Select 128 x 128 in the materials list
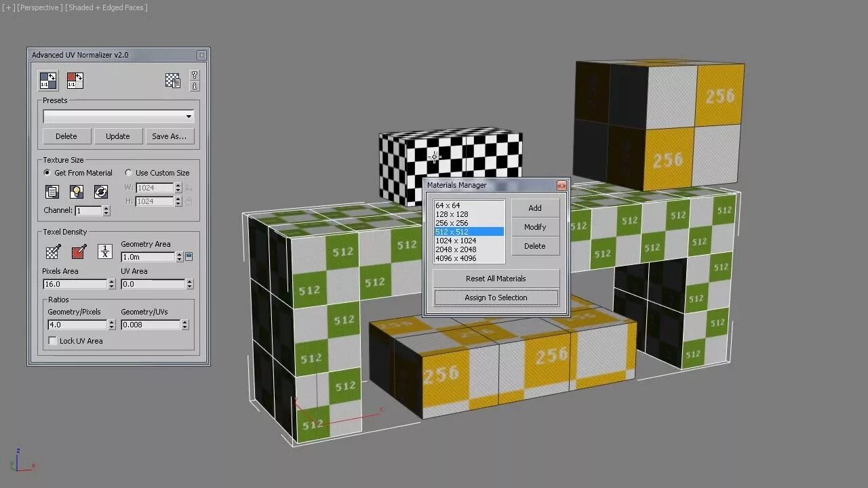The width and height of the screenshot is (868, 488). [x=469, y=214]
